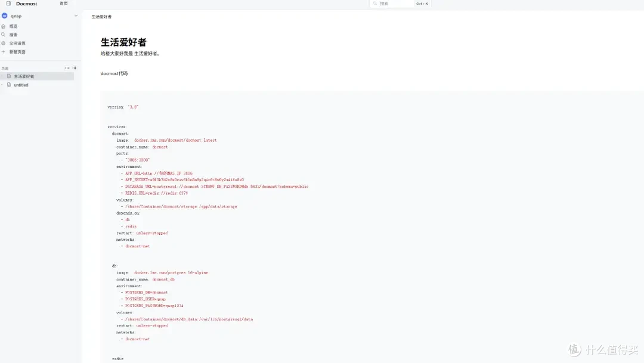
Task: Expand the untitled tree node
Action: [2, 85]
